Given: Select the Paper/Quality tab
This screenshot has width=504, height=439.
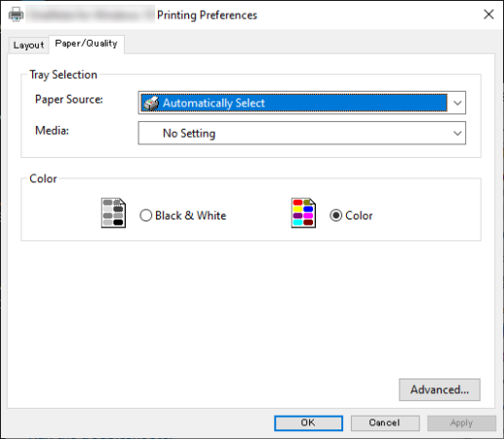Looking at the screenshot, I should tap(86, 44).
